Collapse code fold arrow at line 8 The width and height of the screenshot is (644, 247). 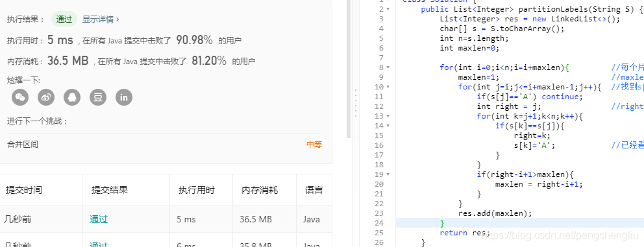pyautogui.click(x=388, y=67)
